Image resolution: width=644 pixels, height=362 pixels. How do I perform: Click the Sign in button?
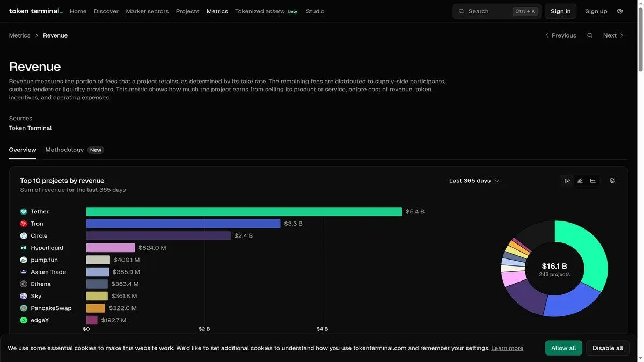click(x=561, y=11)
